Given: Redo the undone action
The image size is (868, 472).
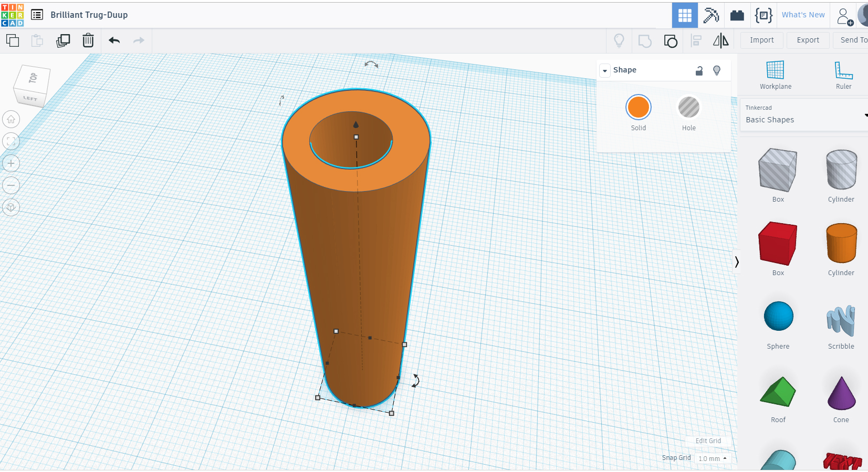Looking at the screenshot, I should 139,40.
